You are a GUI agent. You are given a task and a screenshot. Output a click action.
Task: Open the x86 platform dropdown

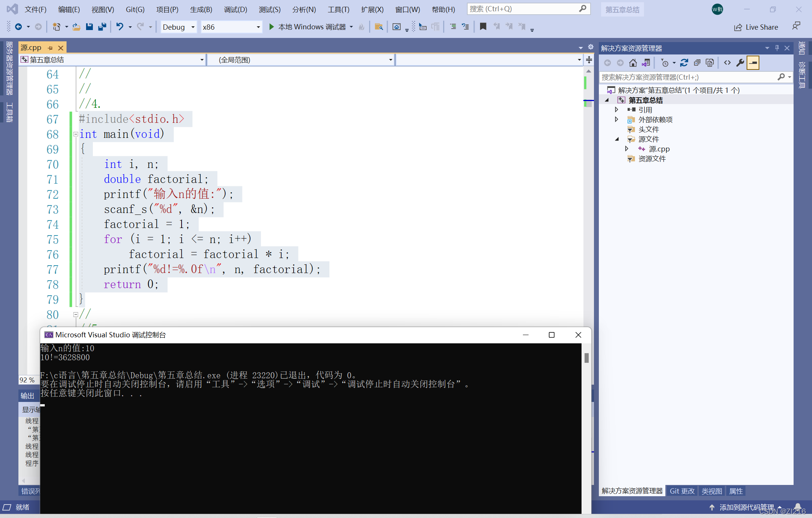pyautogui.click(x=231, y=27)
